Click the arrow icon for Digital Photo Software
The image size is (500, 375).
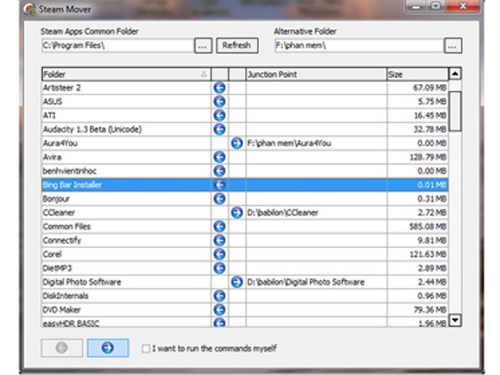coord(237,282)
